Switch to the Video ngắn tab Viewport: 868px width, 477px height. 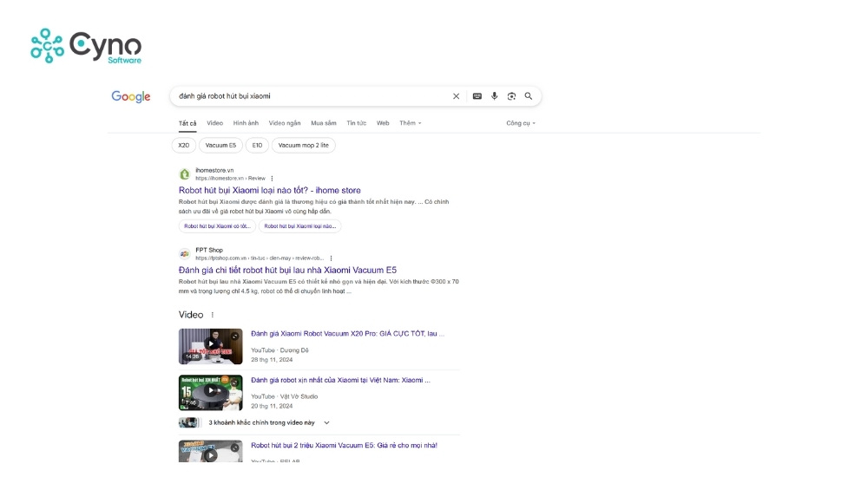coord(285,123)
